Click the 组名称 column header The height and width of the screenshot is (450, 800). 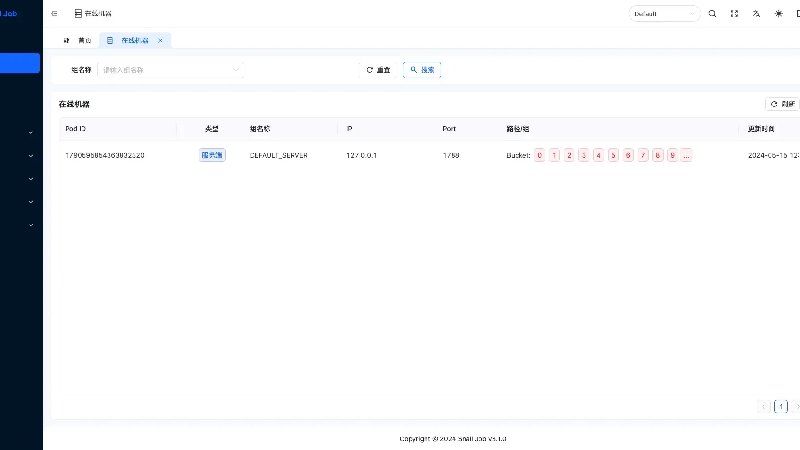(260, 129)
